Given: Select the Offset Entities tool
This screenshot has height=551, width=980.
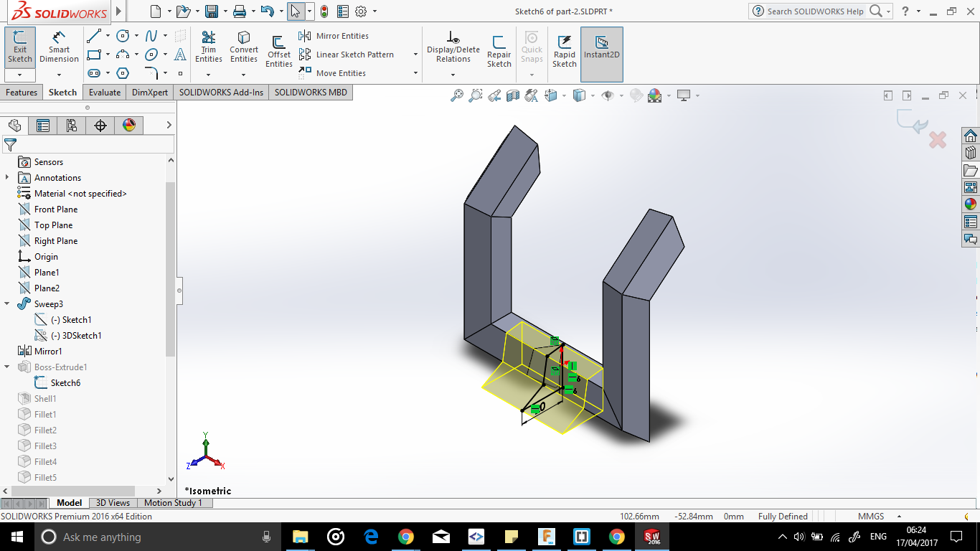Looking at the screenshot, I should 279,52.
